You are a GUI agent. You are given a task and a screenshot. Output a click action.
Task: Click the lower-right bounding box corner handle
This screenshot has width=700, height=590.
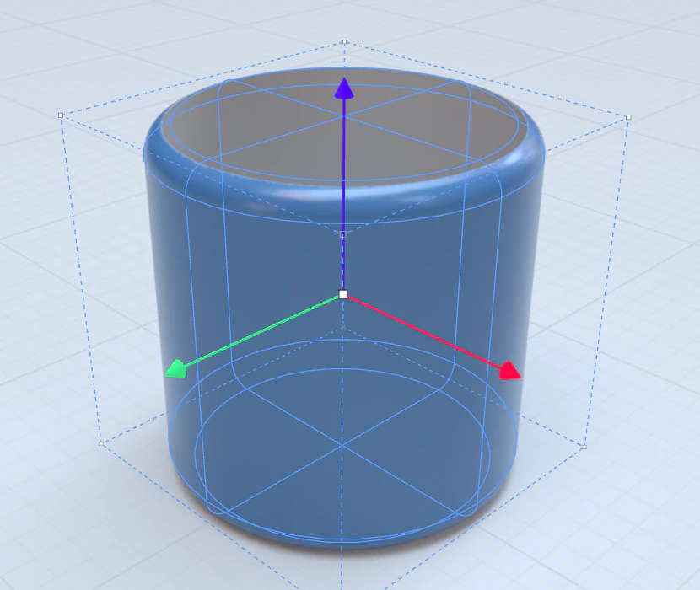[x=584, y=447]
